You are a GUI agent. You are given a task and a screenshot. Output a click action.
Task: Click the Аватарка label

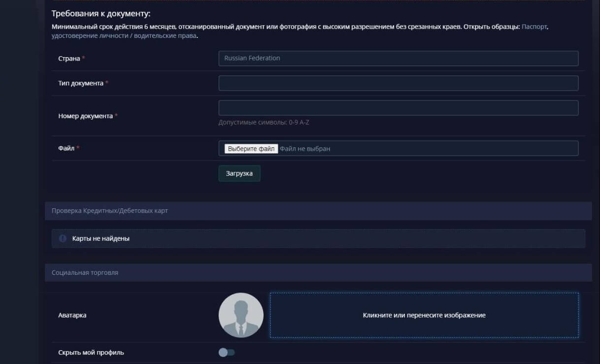pyautogui.click(x=72, y=315)
